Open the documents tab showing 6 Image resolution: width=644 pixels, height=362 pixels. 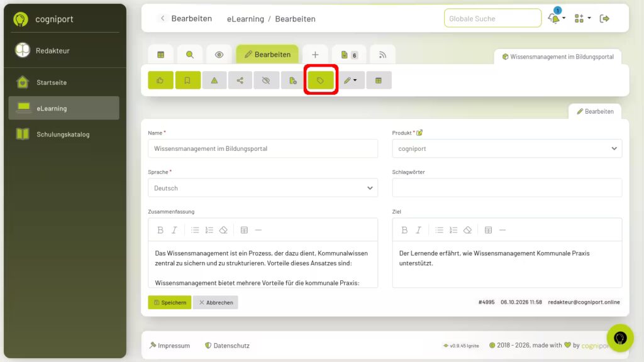coord(348,55)
